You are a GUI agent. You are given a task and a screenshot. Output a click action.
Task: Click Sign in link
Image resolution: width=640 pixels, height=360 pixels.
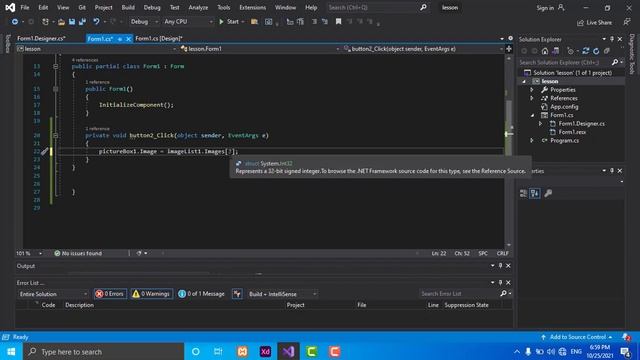(x=545, y=8)
